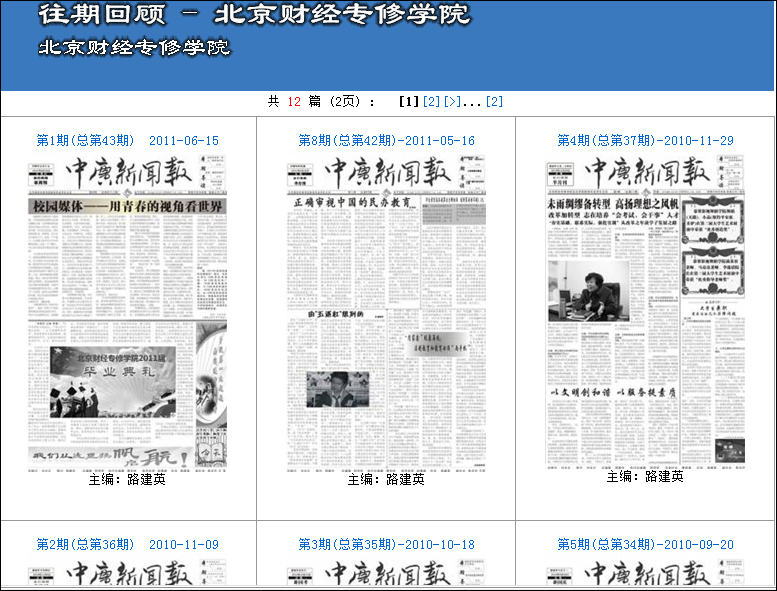Open issue 第1期(总第43期) 2011-06-15 link
The height and width of the screenshot is (591, 777).
coord(127,141)
